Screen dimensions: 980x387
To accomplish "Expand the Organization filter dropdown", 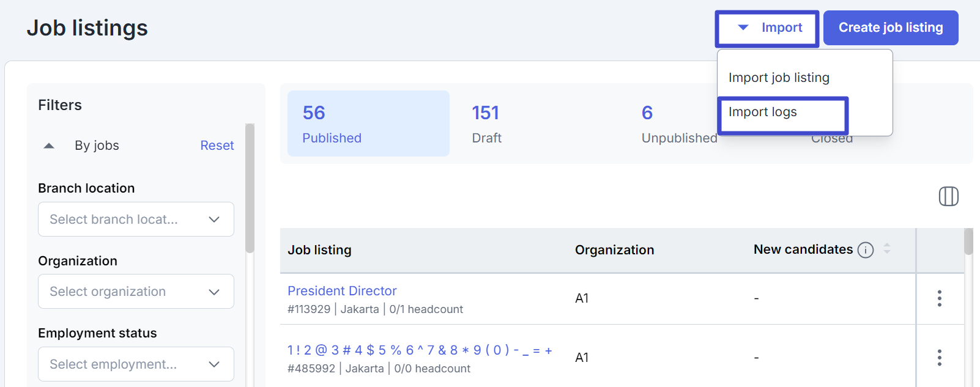I will tap(136, 292).
